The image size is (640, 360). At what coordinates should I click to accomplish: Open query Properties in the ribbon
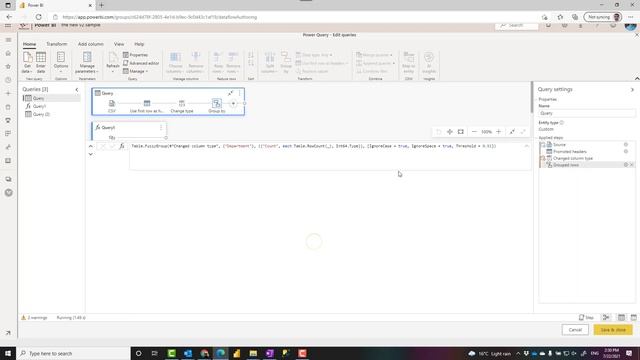(x=136, y=55)
